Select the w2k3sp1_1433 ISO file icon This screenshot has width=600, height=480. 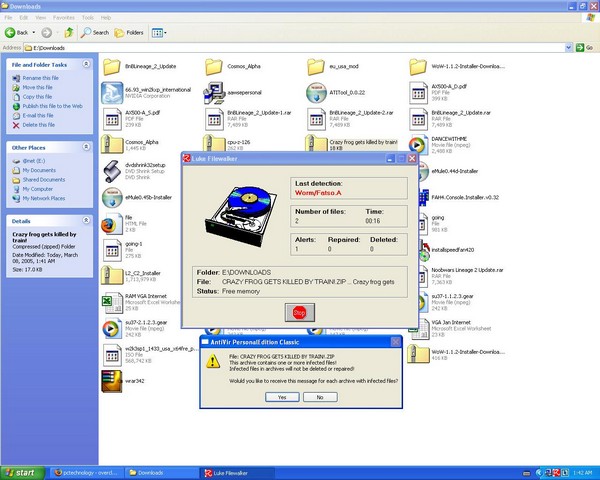tap(112, 355)
